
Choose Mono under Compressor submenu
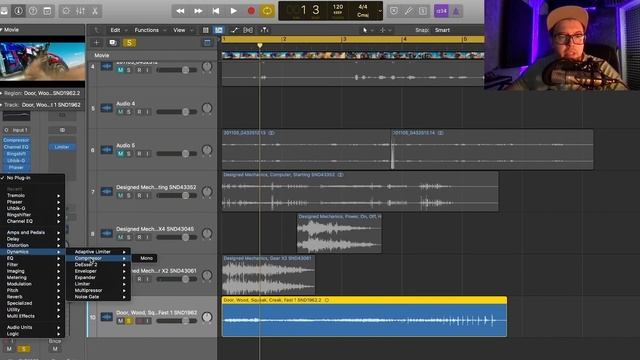click(x=146, y=258)
